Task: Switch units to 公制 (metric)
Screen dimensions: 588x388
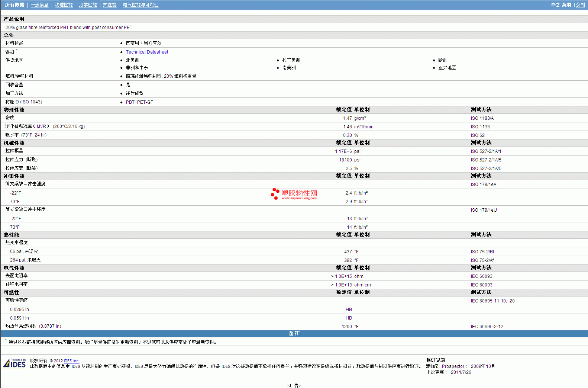Action: (580, 5)
